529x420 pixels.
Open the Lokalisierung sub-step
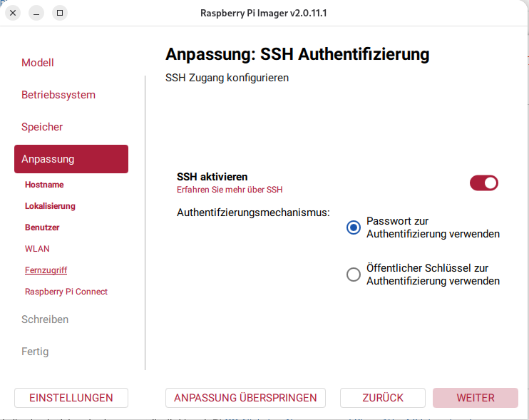tap(50, 206)
